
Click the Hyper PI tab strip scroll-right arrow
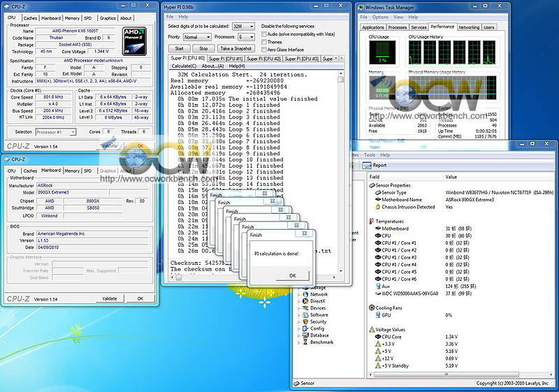342,58
